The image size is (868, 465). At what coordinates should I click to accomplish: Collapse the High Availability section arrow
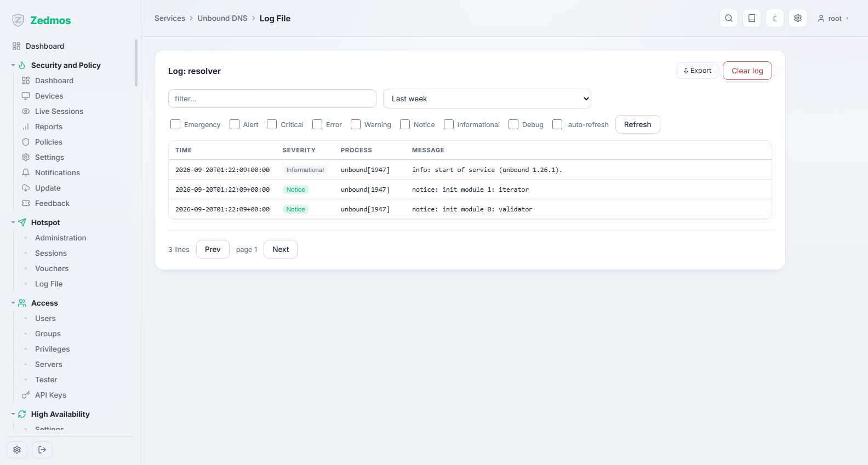click(x=13, y=414)
